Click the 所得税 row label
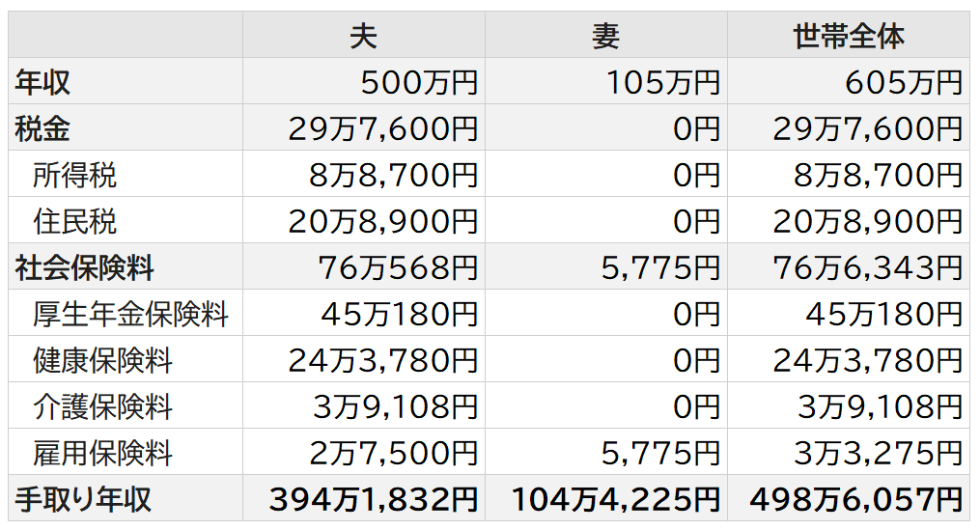The image size is (980, 530). (74, 175)
